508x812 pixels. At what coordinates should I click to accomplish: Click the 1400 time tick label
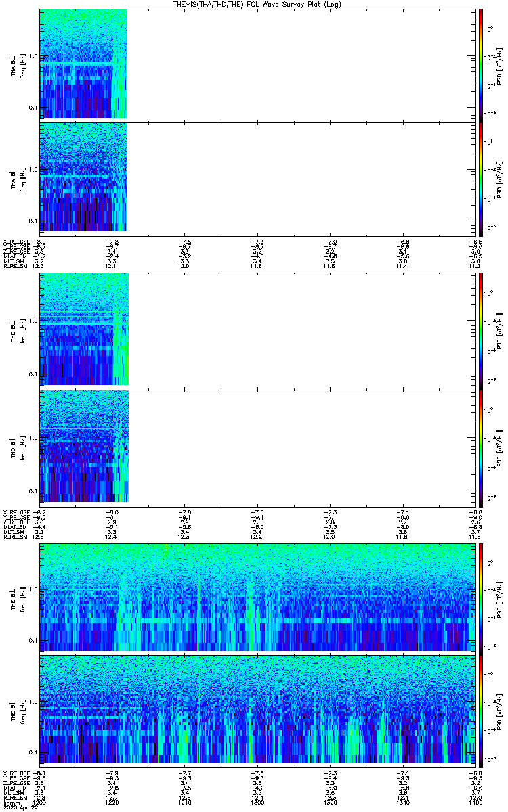point(475,803)
